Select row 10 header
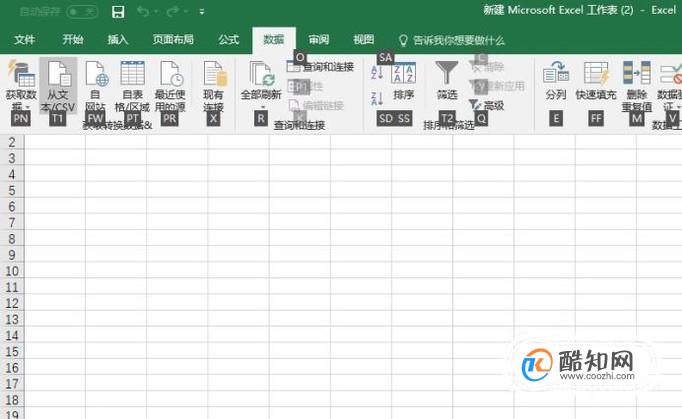The image size is (682, 419). click(12, 271)
